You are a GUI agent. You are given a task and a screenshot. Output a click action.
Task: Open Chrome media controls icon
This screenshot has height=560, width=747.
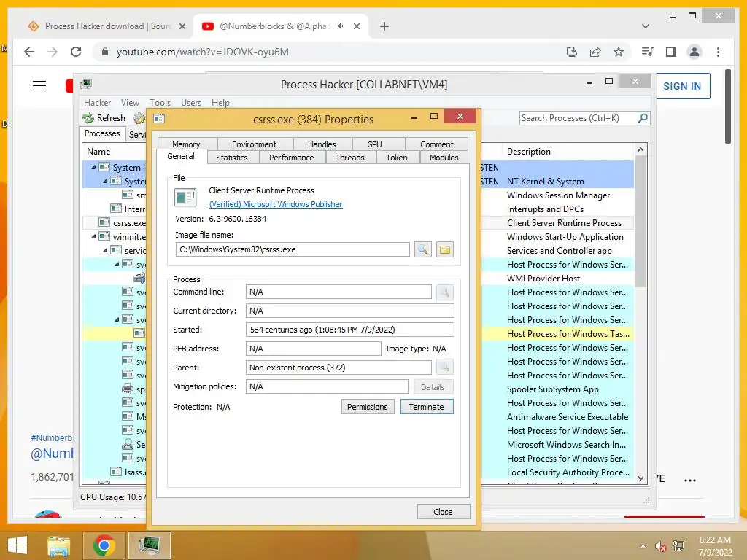(648, 52)
